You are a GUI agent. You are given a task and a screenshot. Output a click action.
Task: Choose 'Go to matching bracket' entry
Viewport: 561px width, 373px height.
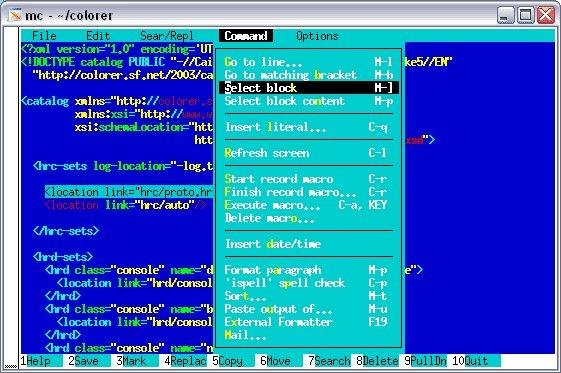[x=308, y=75]
